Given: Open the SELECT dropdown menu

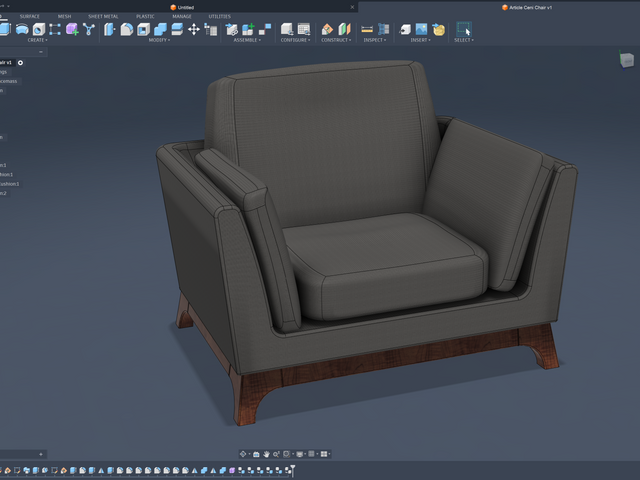Looking at the screenshot, I should [x=464, y=40].
